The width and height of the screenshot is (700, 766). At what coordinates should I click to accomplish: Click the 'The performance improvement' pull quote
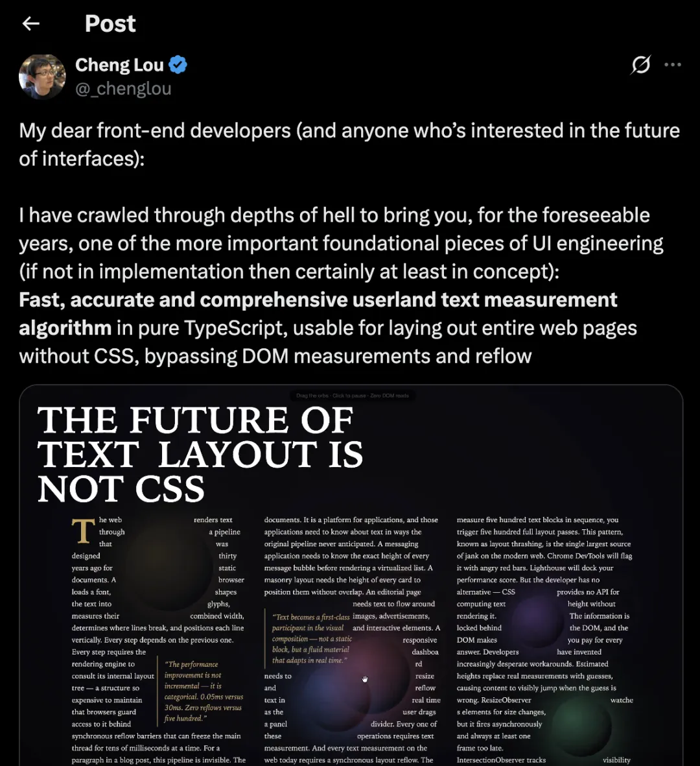click(x=203, y=691)
